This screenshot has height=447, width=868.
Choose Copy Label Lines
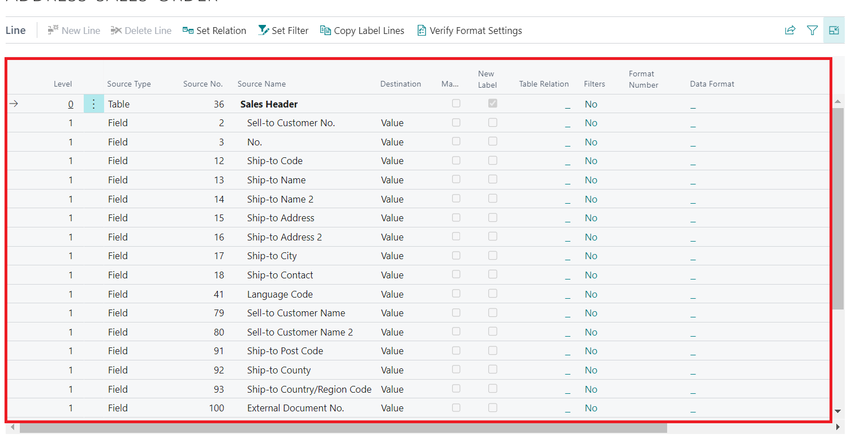[x=362, y=31]
